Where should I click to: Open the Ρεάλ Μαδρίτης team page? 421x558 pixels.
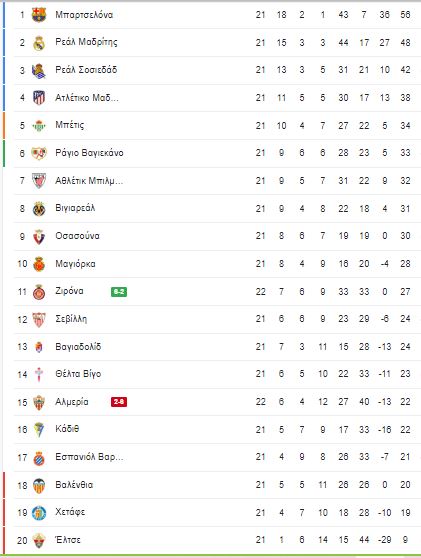pyautogui.click(x=86, y=42)
